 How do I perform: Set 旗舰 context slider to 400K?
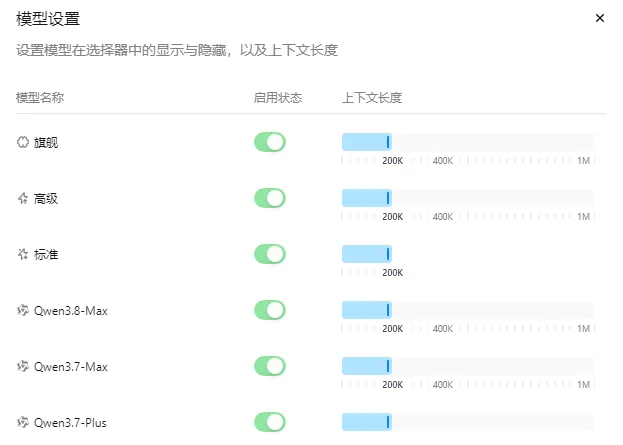pyautogui.click(x=443, y=142)
